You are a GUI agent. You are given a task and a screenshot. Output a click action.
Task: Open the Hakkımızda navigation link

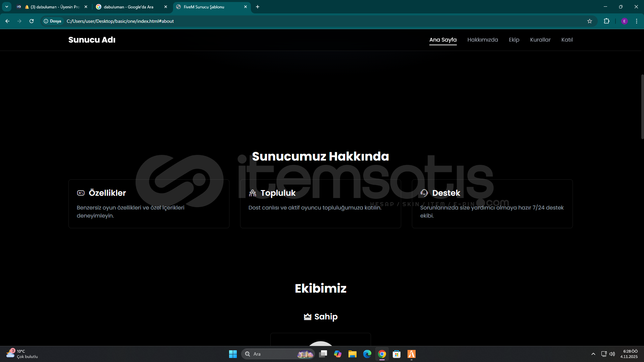click(x=482, y=40)
